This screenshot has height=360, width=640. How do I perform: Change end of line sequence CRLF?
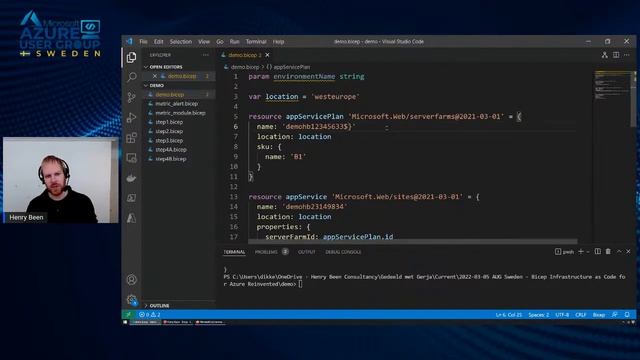click(580, 315)
